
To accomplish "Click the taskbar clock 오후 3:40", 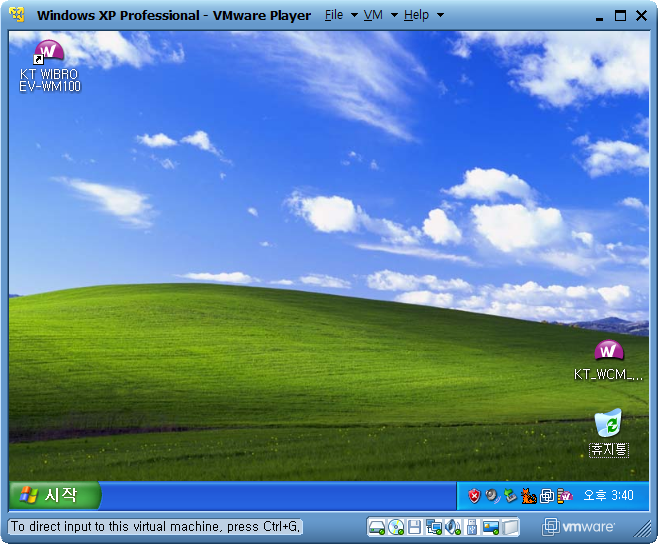I will click(608, 496).
